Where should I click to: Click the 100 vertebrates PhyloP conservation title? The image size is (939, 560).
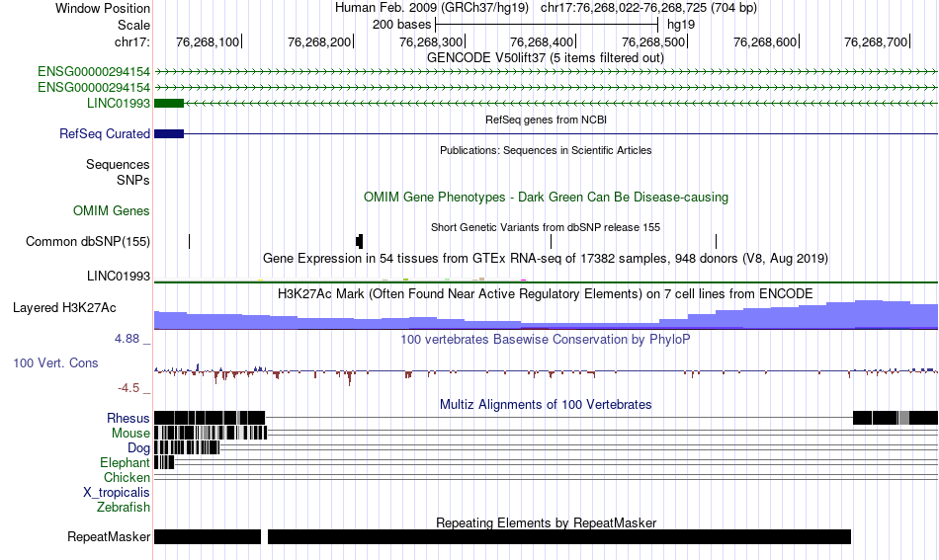point(546,339)
